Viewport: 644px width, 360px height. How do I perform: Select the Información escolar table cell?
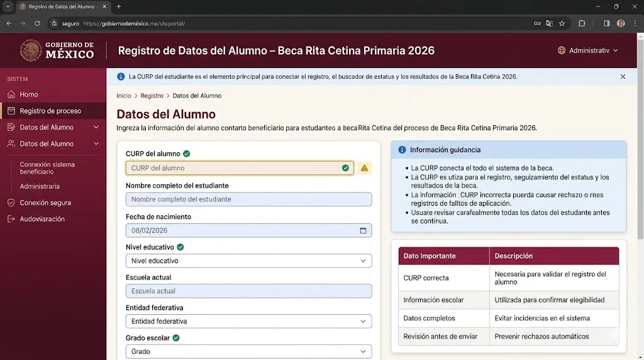[x=444, y=300]
